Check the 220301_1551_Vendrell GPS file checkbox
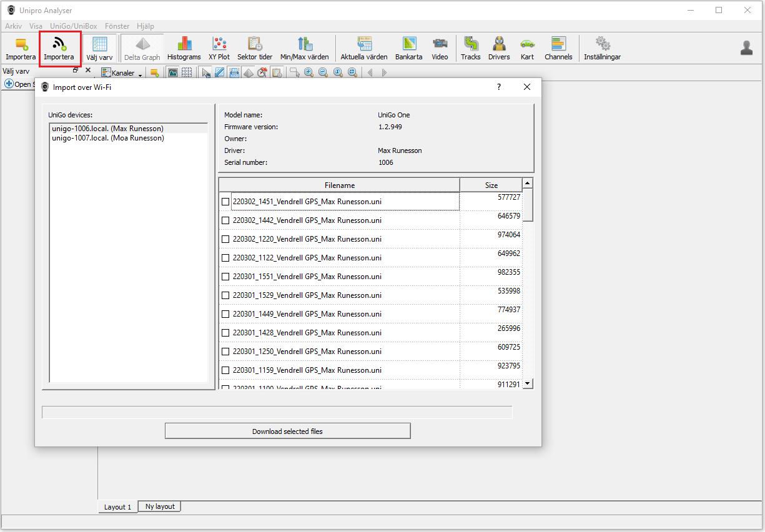 coord(225,277)
